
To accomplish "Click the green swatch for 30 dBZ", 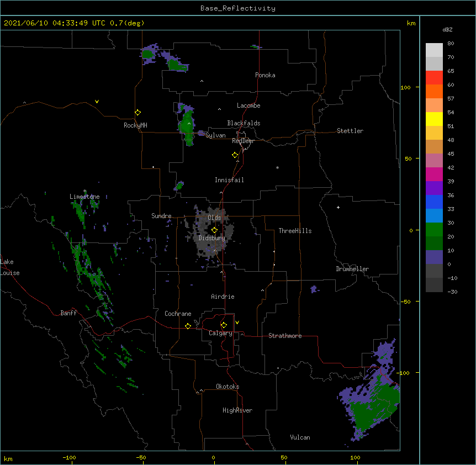I will [x=434, y=230].
